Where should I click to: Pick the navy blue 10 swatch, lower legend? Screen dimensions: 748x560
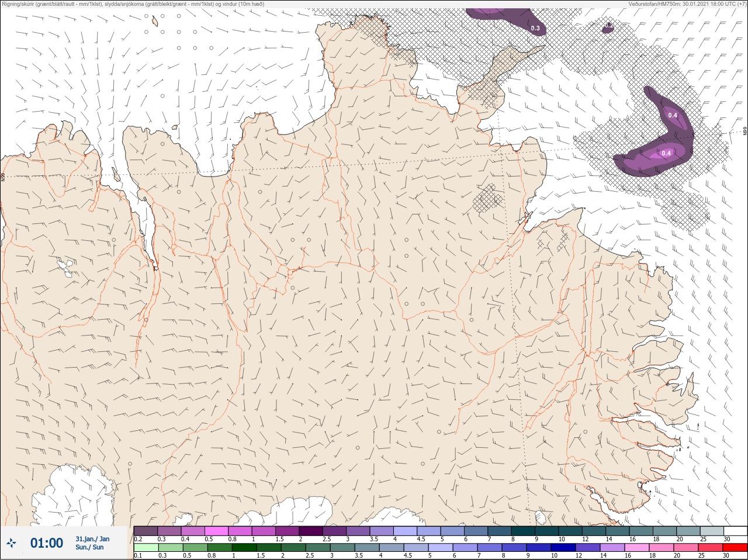pos(562,548)
